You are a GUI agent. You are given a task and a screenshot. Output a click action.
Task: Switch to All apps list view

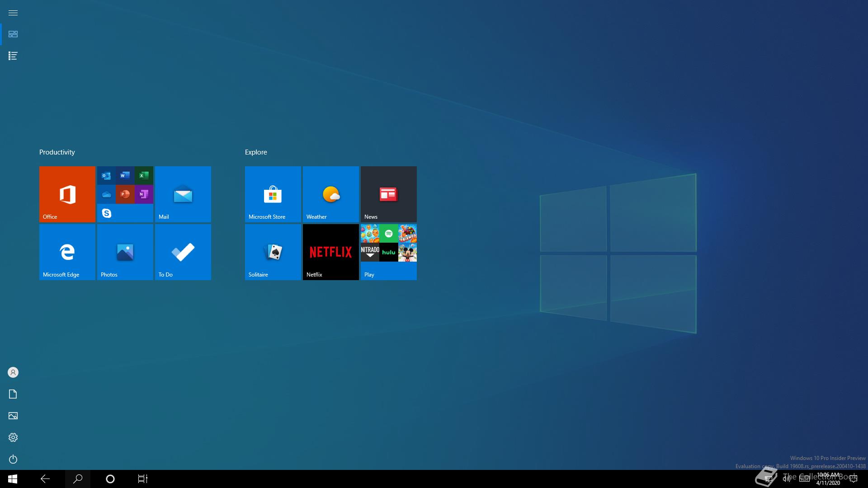[x=13, y=56]
